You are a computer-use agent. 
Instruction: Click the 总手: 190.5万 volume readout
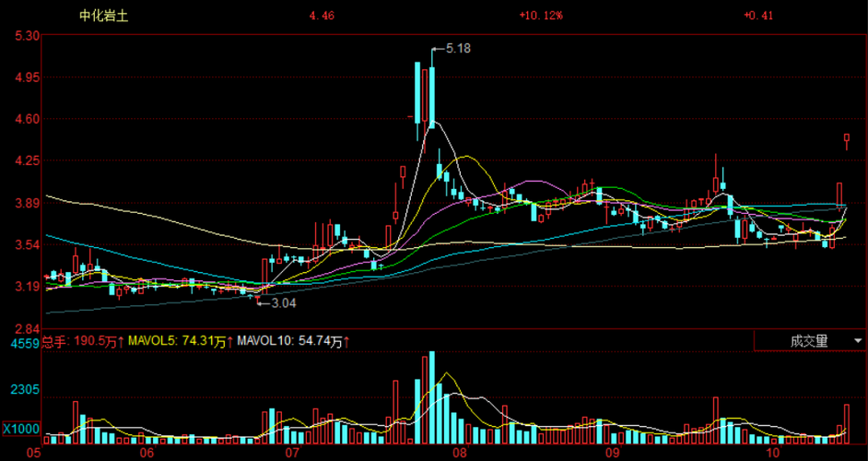pos(83,342)
